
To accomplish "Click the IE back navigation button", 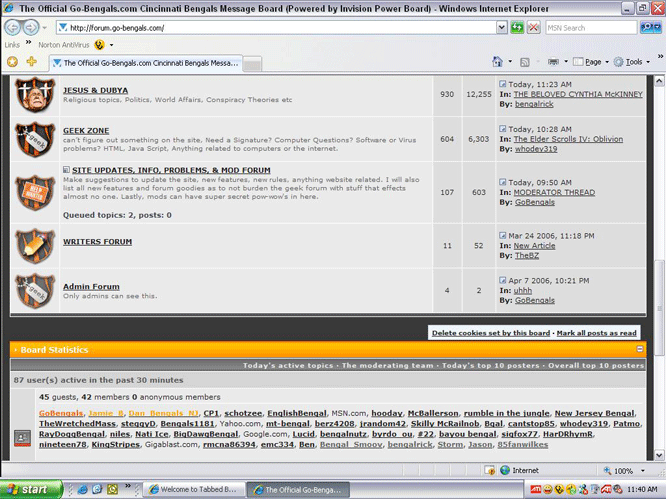I will click(x=13, y=28).
